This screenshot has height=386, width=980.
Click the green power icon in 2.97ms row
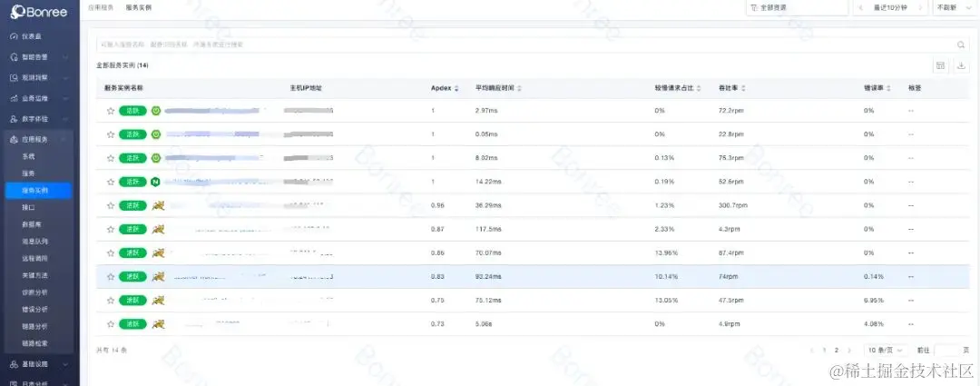[156, 111]
